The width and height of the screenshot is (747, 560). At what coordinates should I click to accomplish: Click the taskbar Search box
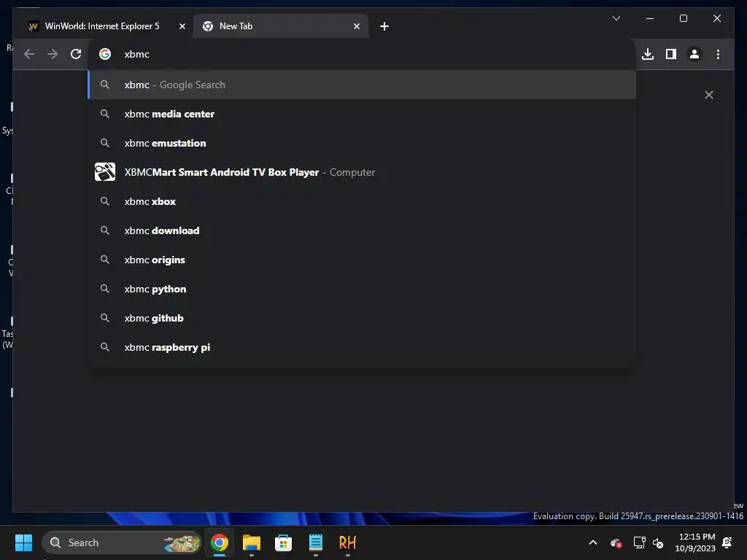[x=122, y=542]
